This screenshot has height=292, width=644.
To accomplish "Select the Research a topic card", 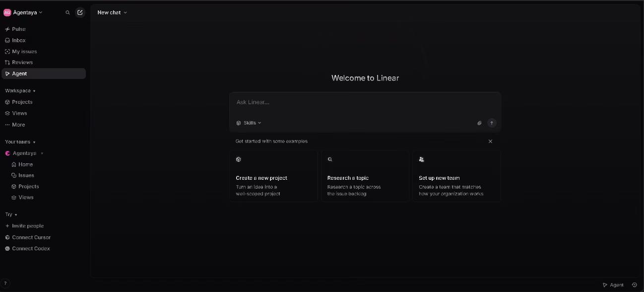I will point(365,176).
